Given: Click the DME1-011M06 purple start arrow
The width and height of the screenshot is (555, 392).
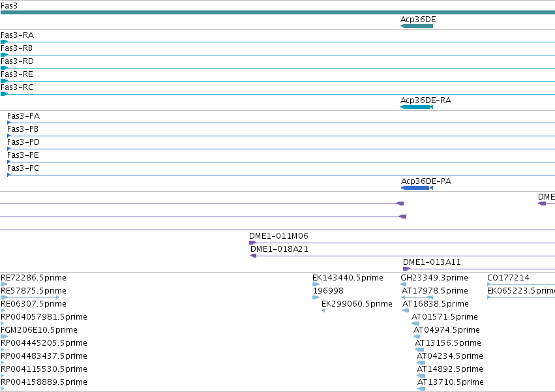Looking at the screenshot, I should (x=253, y=243).
